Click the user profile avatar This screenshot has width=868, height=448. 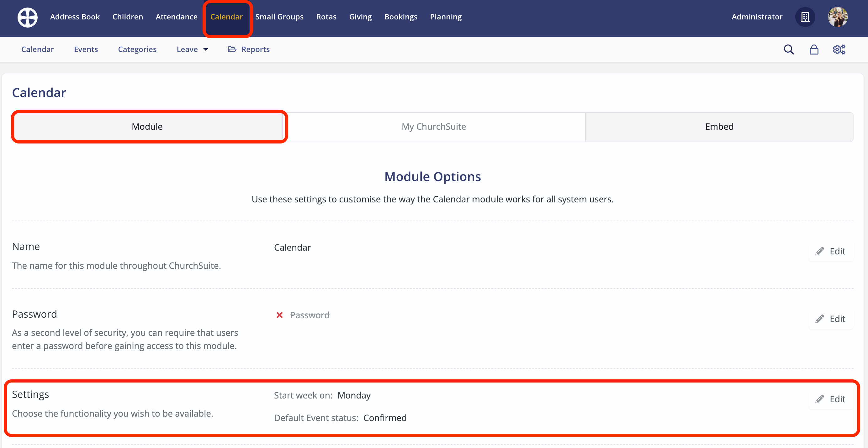(838, 17)
